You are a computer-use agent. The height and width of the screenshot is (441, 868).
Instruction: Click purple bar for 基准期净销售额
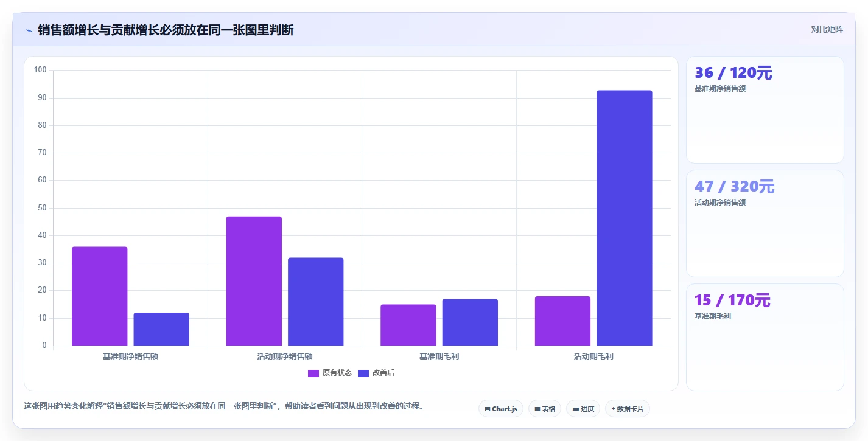click(x=100, y=296)
